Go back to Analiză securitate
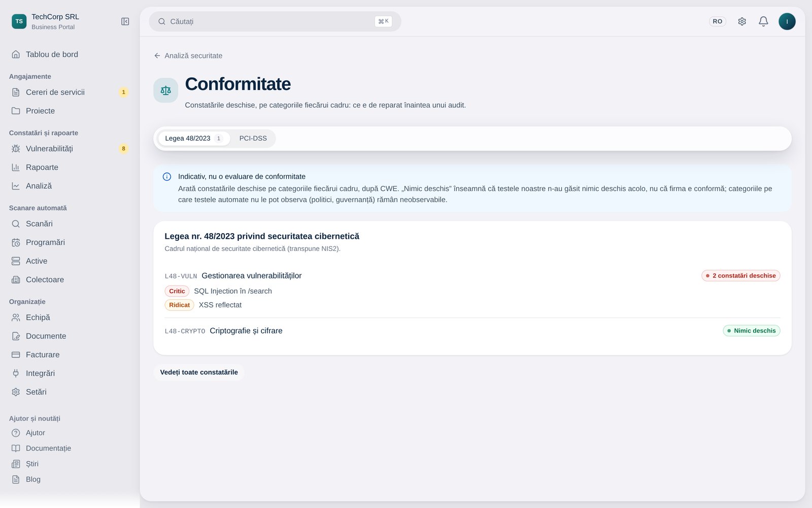Screen dimensions: 812x508 click(188, 56)
